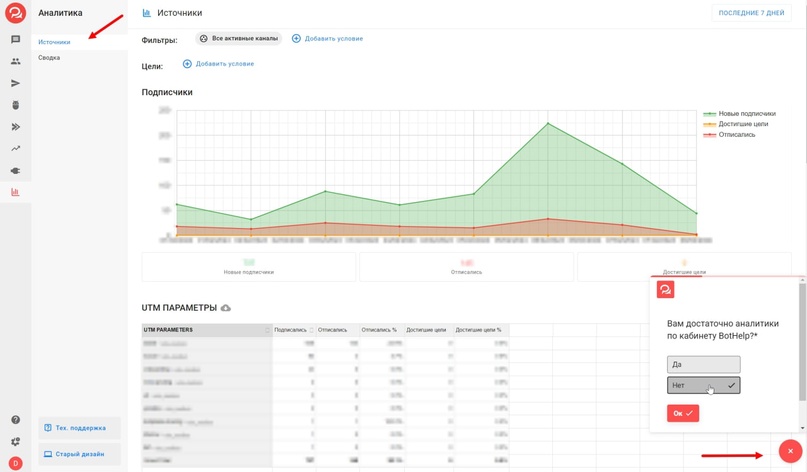The image size is (807, 472).
Task: Click the help question mark icon
Action: [15, 420]
